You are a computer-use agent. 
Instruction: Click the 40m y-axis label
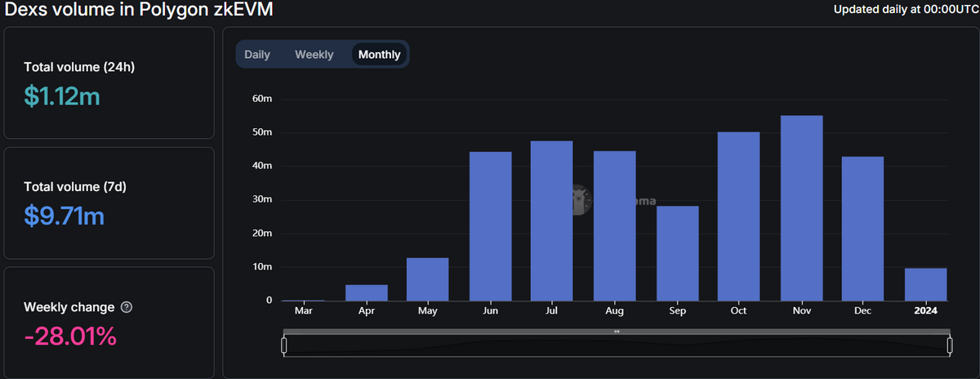262,166
